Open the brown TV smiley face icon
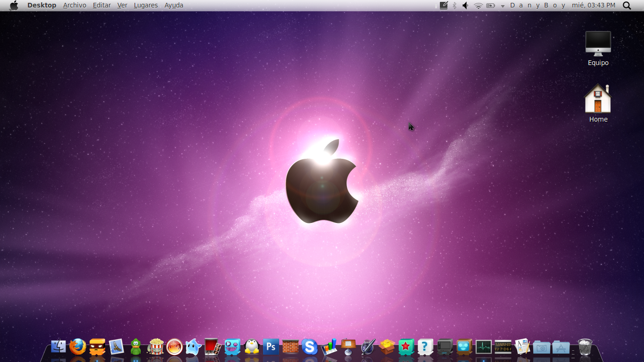Viewport: 644px width, 362px height. [x=464, y=347]
